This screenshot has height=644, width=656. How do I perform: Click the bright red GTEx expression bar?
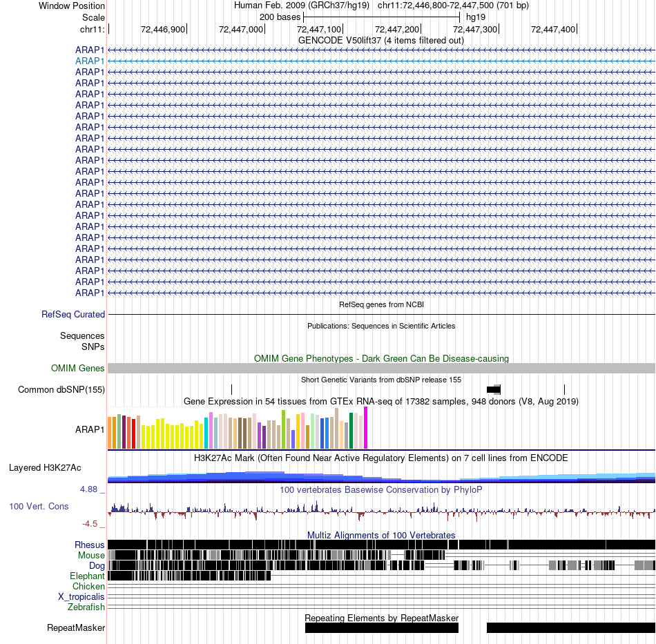[x=133, y=434]
